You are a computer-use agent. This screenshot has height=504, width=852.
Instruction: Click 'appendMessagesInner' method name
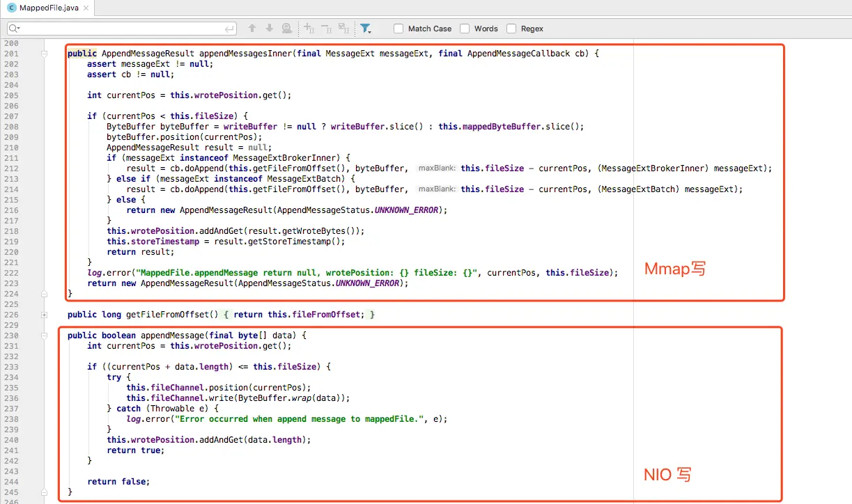(x=245, y=54)
